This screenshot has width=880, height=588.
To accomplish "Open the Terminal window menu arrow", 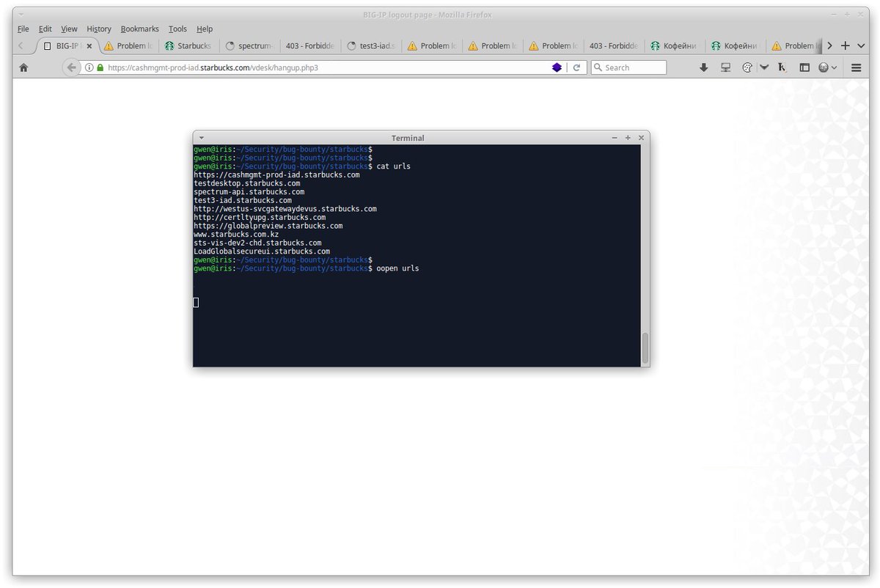I will coord(202,138).
